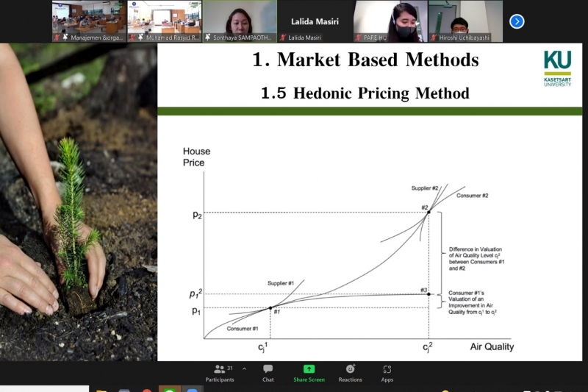The width and height of the screenshot is (588, 392).
Task: Click the Hedonic Pricing Method slide heading
Action: [365, 93]
